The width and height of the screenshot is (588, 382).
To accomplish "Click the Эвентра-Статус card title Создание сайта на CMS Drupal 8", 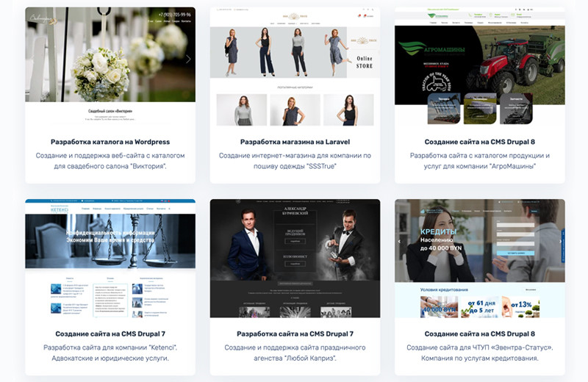I will click(x=480, y=334).
